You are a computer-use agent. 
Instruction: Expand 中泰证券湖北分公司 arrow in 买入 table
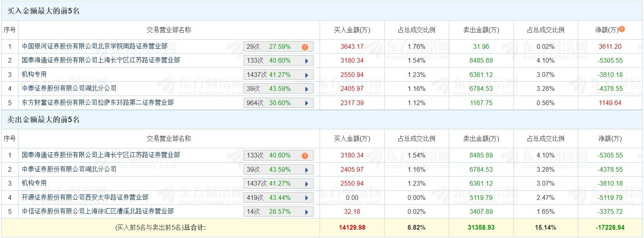307,89
